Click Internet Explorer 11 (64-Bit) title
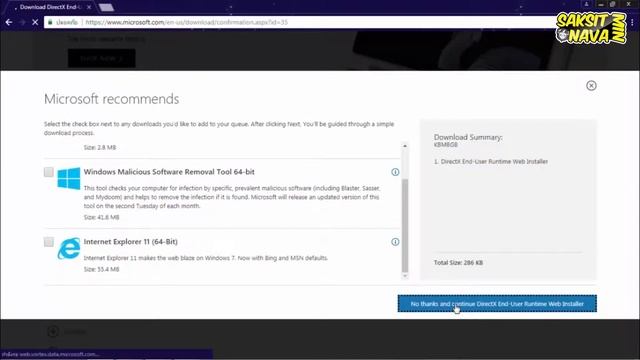640x360 pixels. (x=131, y=242)
